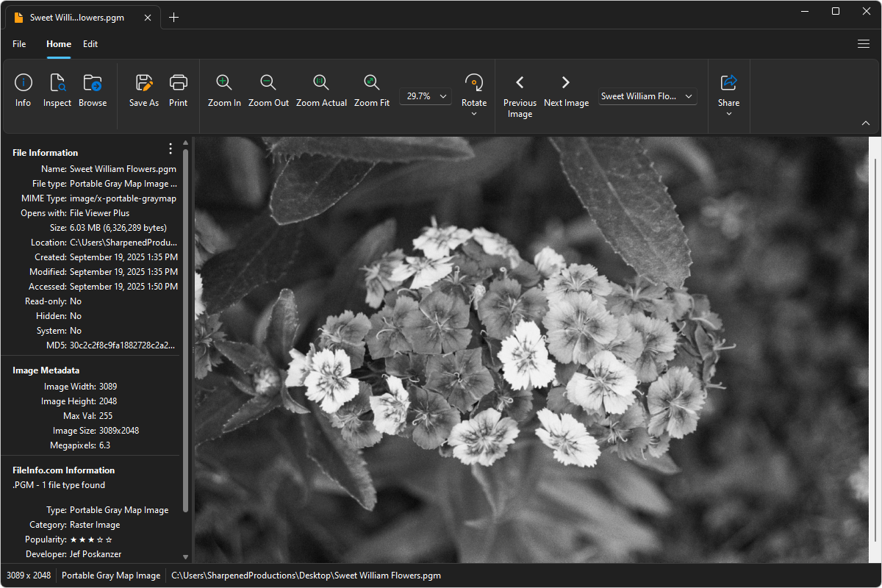Click the Zoom Fit icon

pyautogui.click(x=372, y=83)
